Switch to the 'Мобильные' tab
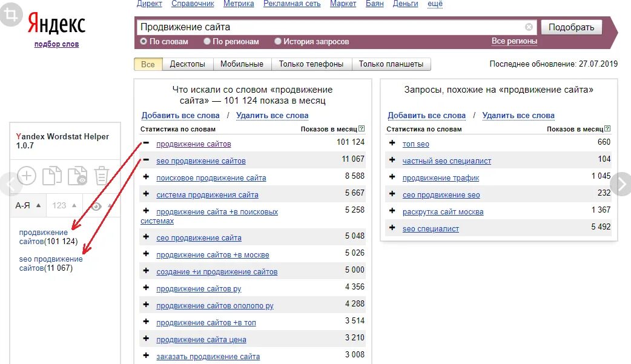 242,64
